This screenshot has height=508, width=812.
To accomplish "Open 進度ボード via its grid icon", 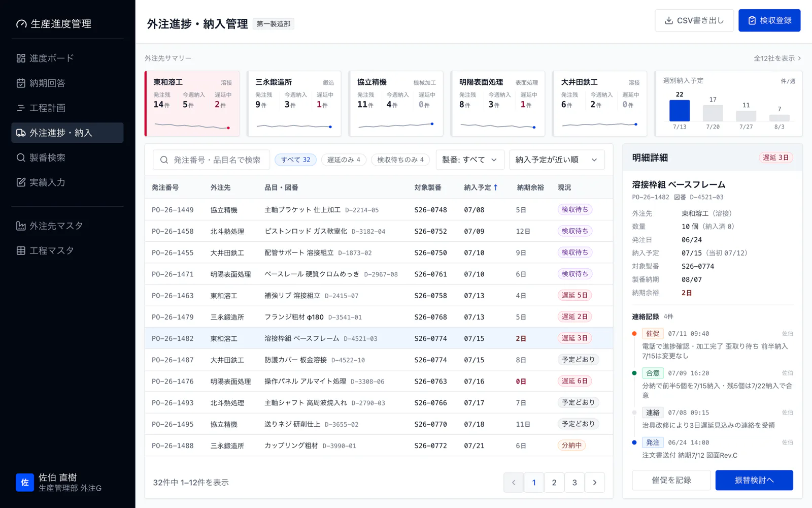I will pos(21,58).
